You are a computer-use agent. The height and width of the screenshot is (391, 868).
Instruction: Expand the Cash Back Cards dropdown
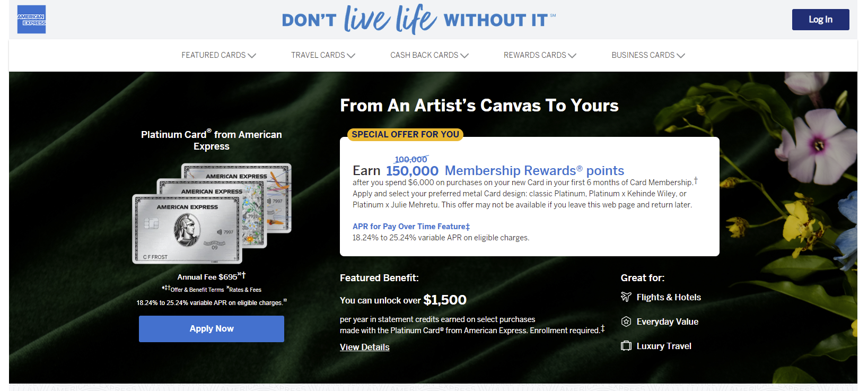(429, 55)
